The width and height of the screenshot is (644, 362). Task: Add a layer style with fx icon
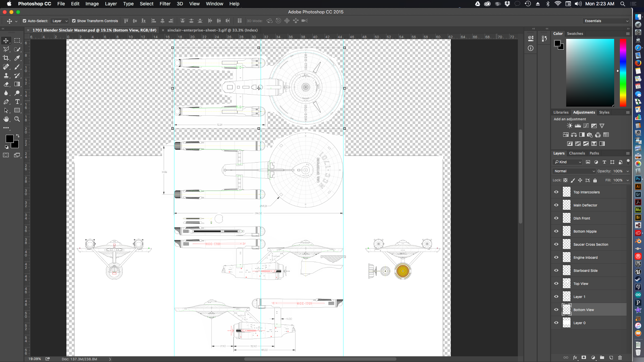click(575, 358)
